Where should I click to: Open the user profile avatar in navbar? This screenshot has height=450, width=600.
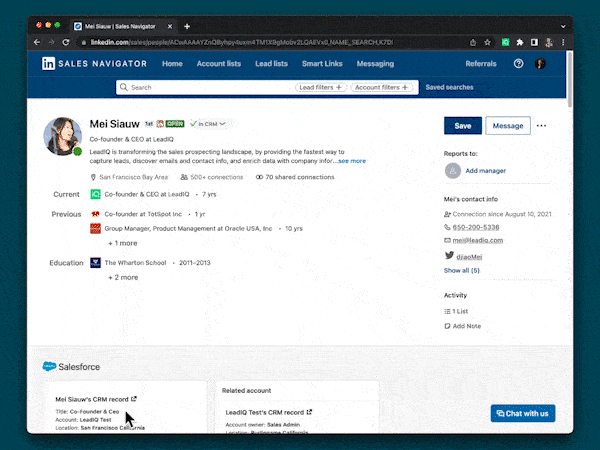click(540, 64)
